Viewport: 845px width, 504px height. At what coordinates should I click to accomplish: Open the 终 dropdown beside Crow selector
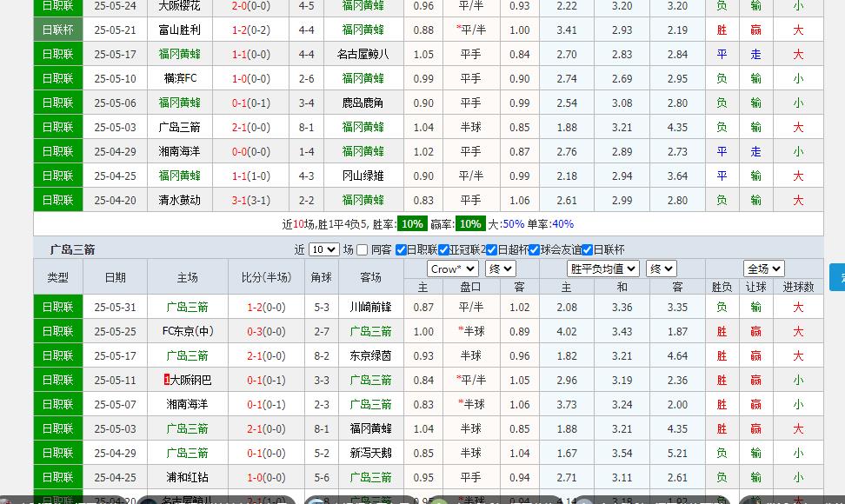(498, 269)
